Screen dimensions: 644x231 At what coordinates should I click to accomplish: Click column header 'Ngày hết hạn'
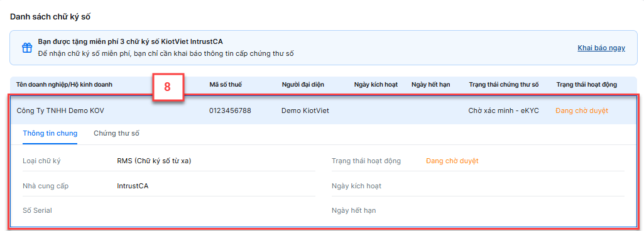pos(431,85)
